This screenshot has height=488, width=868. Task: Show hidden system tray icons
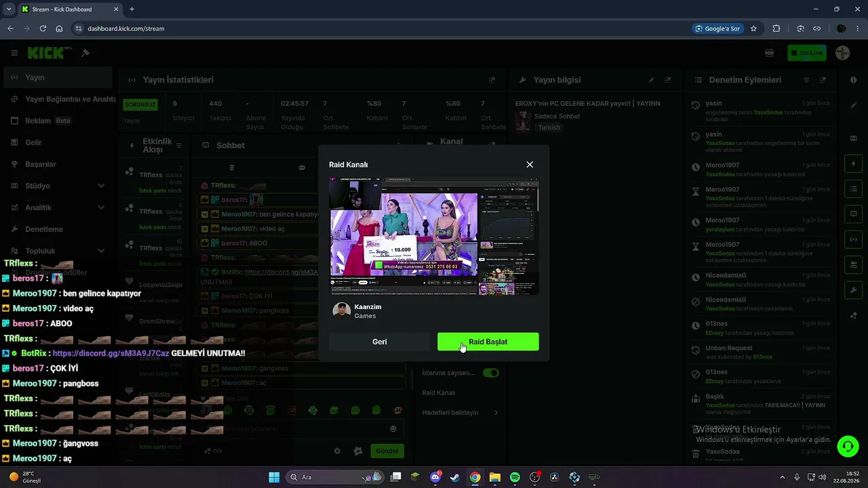coord(782,477)
